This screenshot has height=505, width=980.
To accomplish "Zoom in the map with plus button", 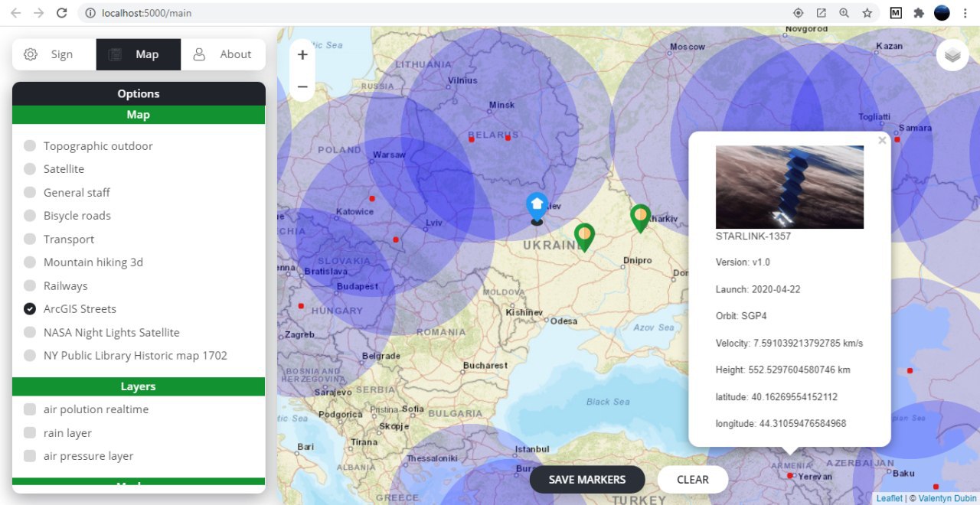I will pyautogui.click(x=302, y=55).
